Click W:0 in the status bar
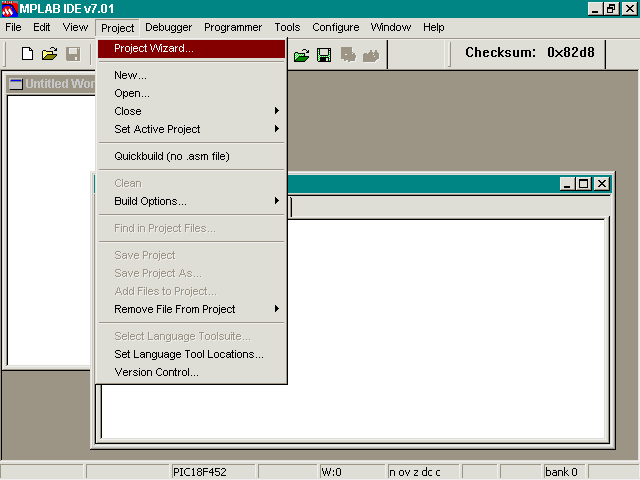Image resolution: width=640 pixels, height=480 pixels. (352, 472)
